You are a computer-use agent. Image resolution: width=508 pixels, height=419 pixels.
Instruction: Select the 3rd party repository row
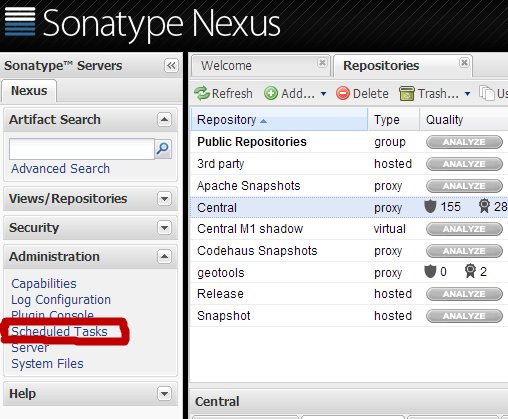tap(349, 164)
